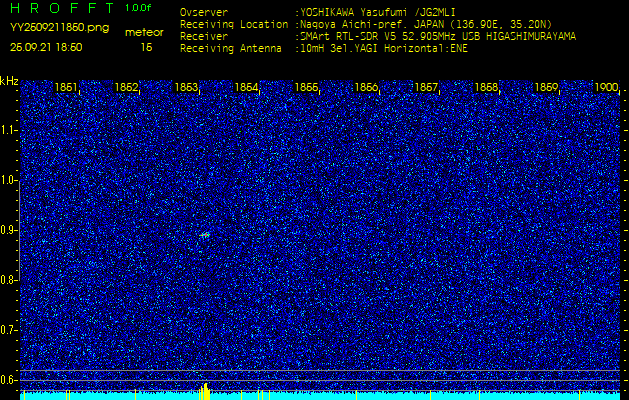Click the HROFFT title text

click(63, 8)
